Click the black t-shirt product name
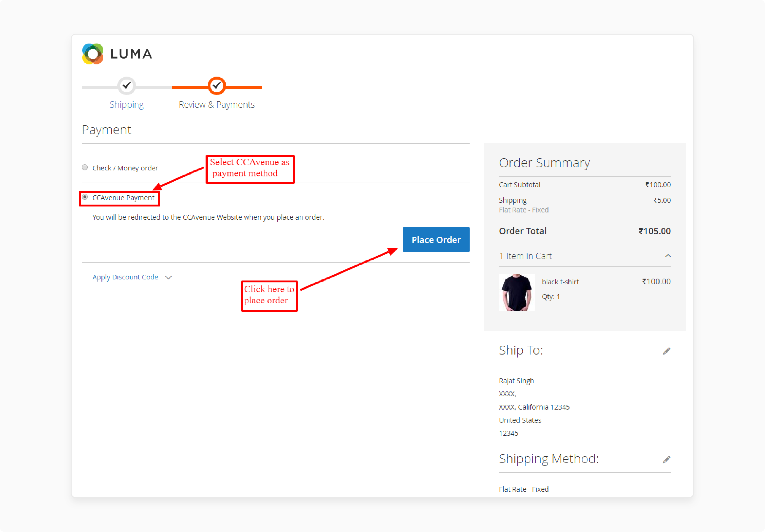Viewport: 765px width, 532px height. (561, 282)
